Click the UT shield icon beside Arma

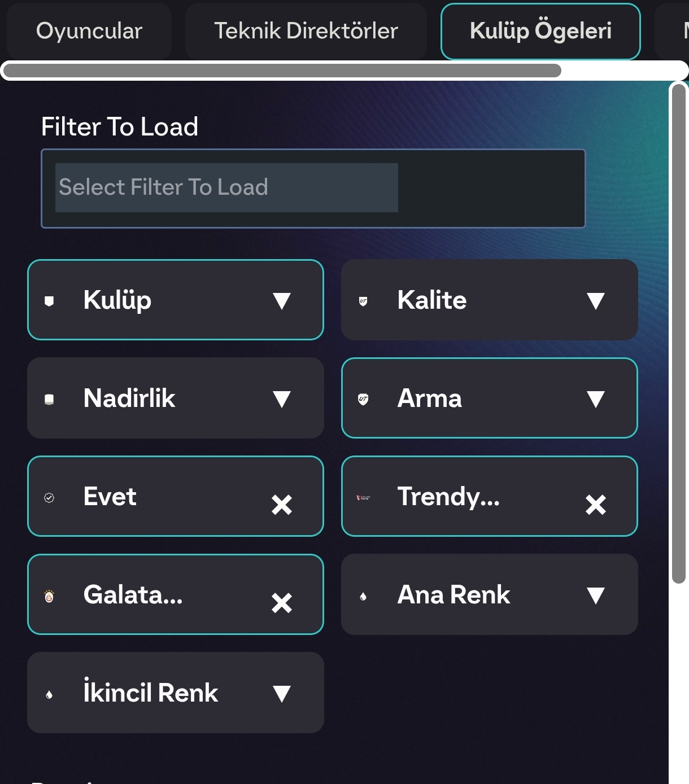pos(363,399)
